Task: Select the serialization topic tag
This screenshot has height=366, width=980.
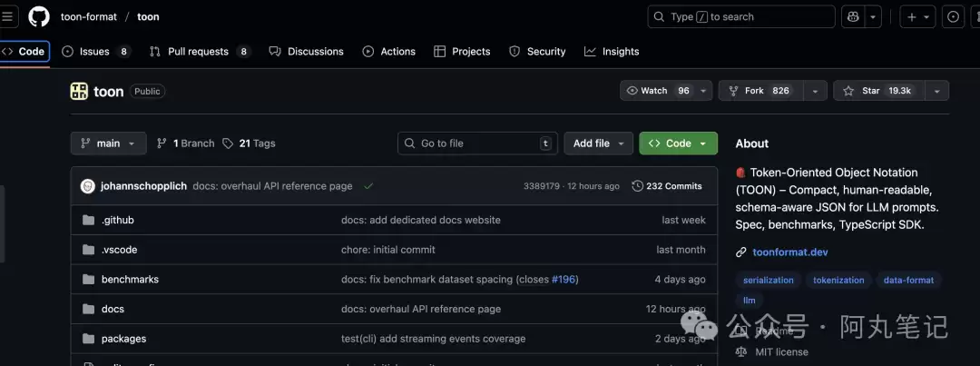Action: [768, 281]
